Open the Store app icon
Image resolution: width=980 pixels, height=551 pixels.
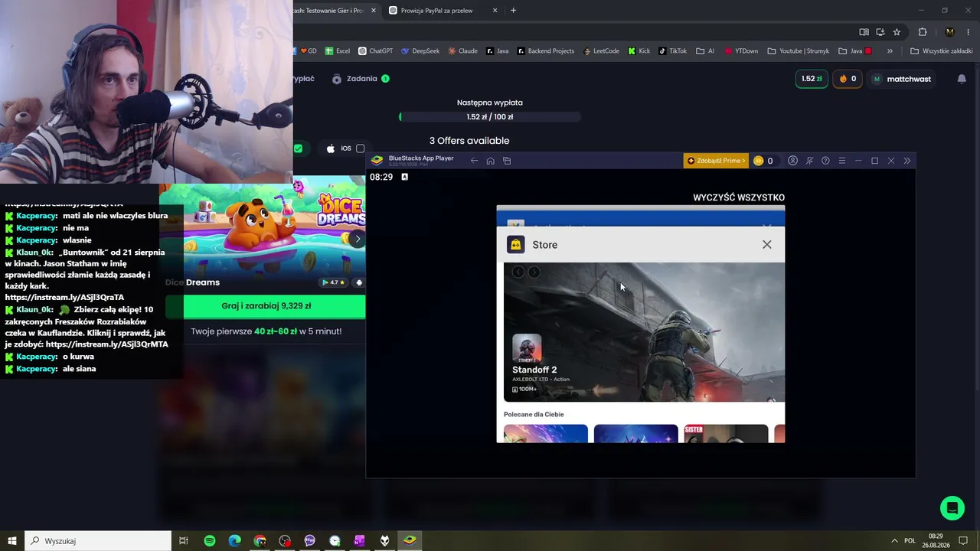click(515, 245)
